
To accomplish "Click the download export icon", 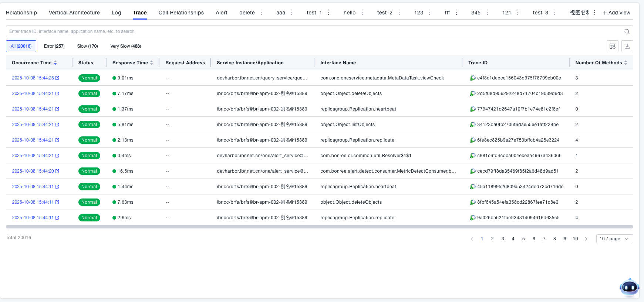I will pos(627,46).
